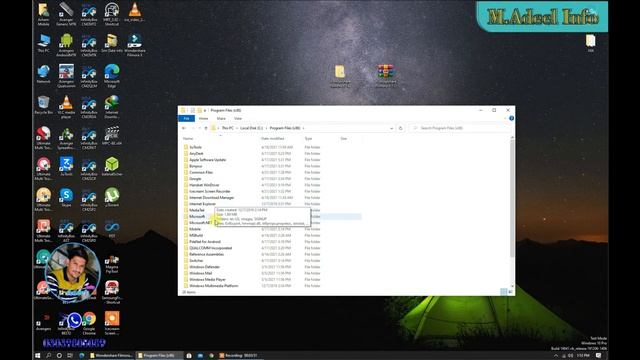Screen dimensions: 640x360
Task: Select the Internet Explorer folder
Action: tap(202, 204)
